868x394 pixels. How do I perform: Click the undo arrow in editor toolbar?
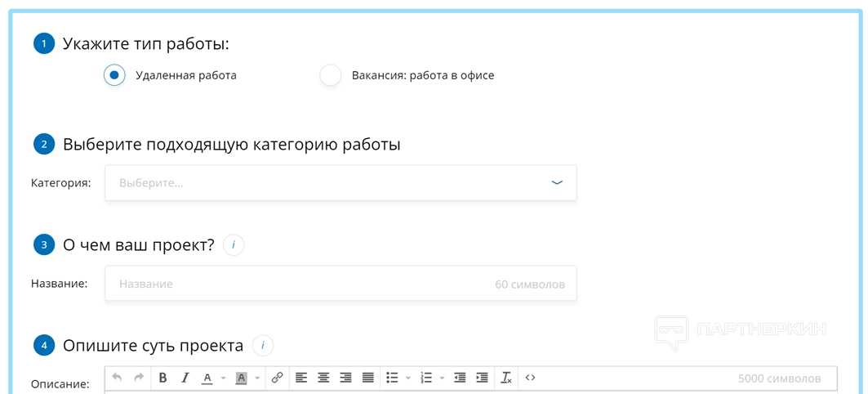coord(117,378)
